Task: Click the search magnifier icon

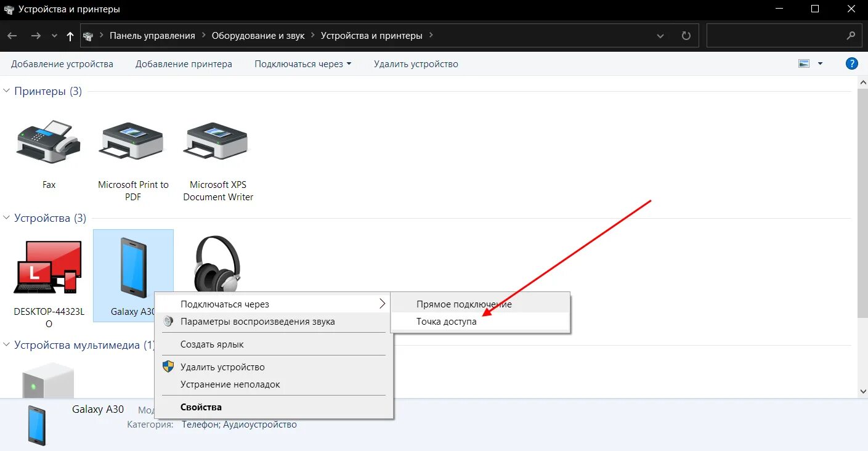Action: (851, 36)
